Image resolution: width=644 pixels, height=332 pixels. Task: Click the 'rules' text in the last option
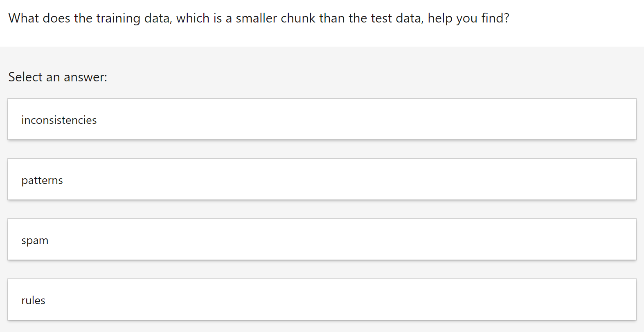point(33,301)
